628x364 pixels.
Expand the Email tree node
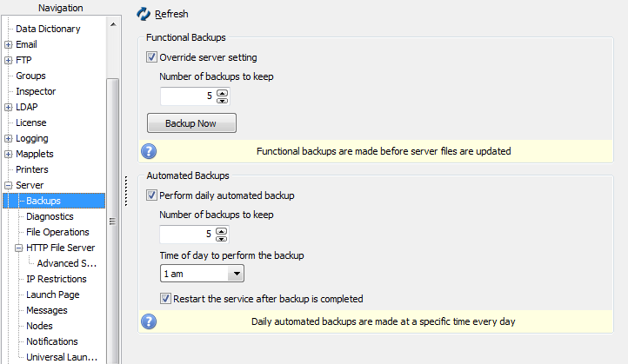pyautogui.click(x=9, y=45)
